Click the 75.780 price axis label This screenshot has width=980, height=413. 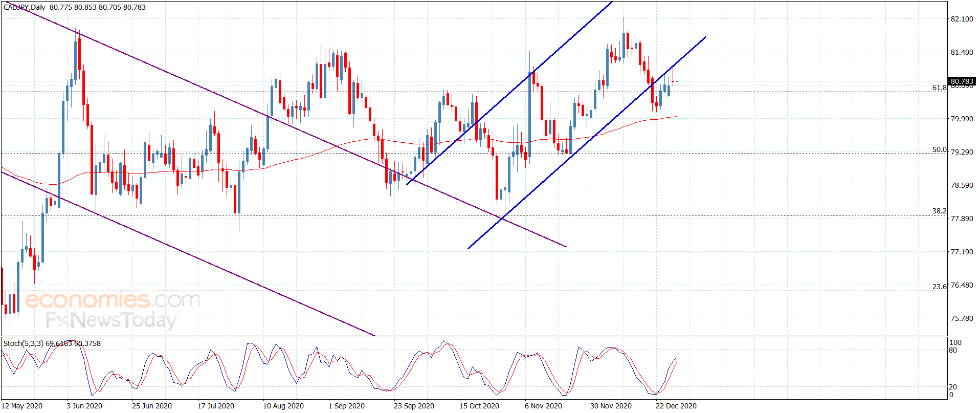pyautogui.click(x=962, y=318)
